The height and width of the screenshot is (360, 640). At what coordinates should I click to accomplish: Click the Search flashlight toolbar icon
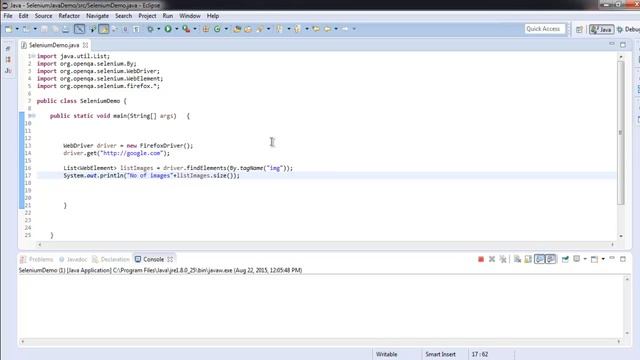point(260,29)
